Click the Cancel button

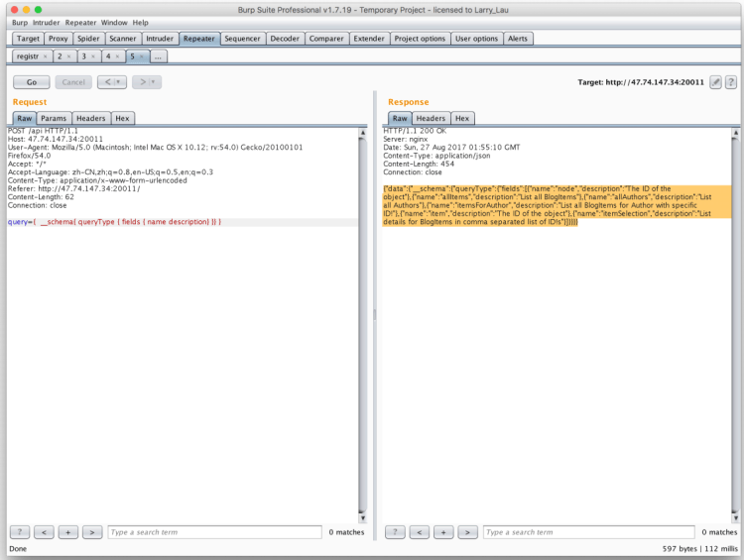73,82
